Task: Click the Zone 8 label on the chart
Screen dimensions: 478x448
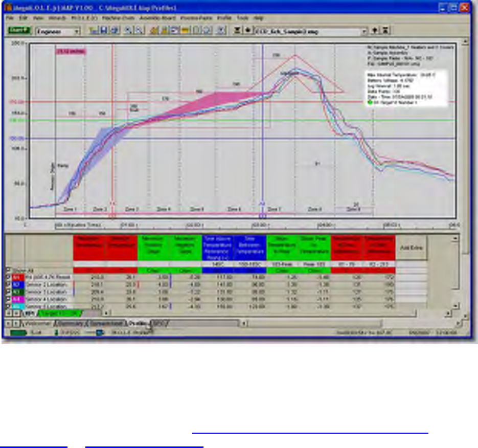Action: pyautogui.click(x=314, y=209)
